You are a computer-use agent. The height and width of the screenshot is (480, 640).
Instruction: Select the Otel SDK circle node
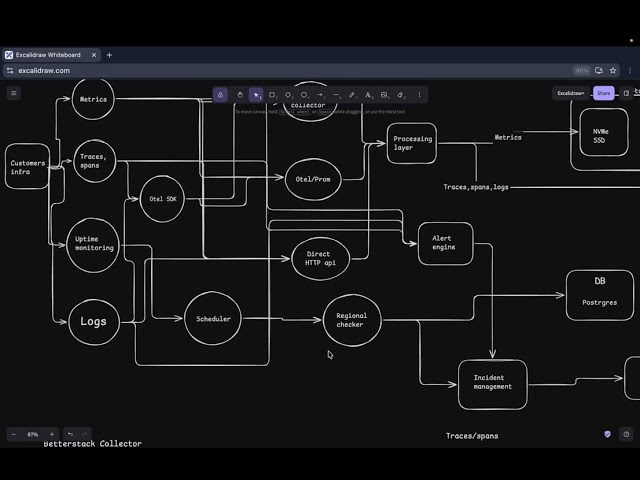[162, 199]
